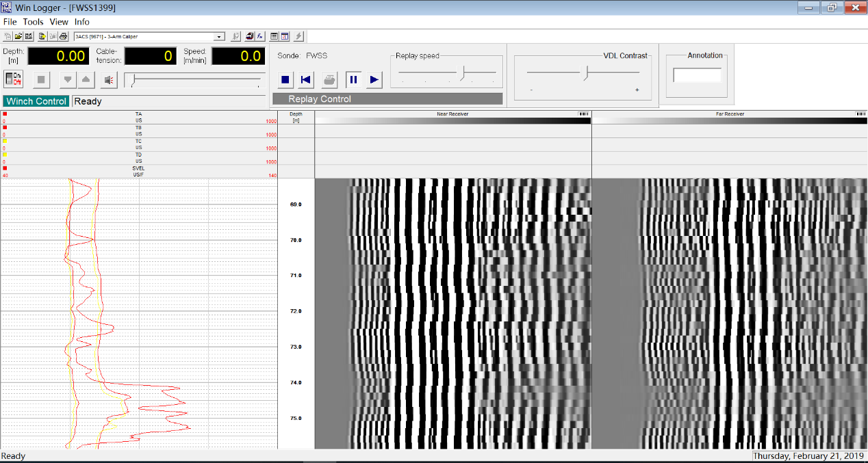Screen dimensions: 868x463
Task: Click the printer icon in top toolbar
Action: click(63, 36)
